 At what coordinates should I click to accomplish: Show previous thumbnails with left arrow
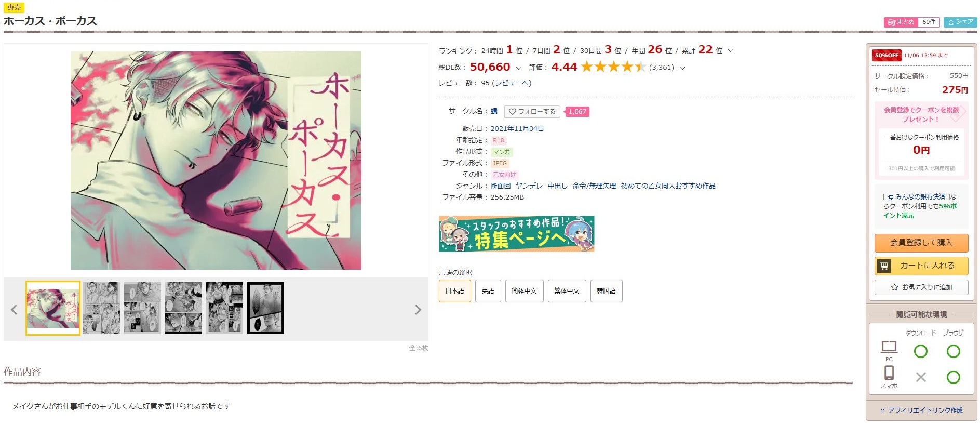pos(14,310)
